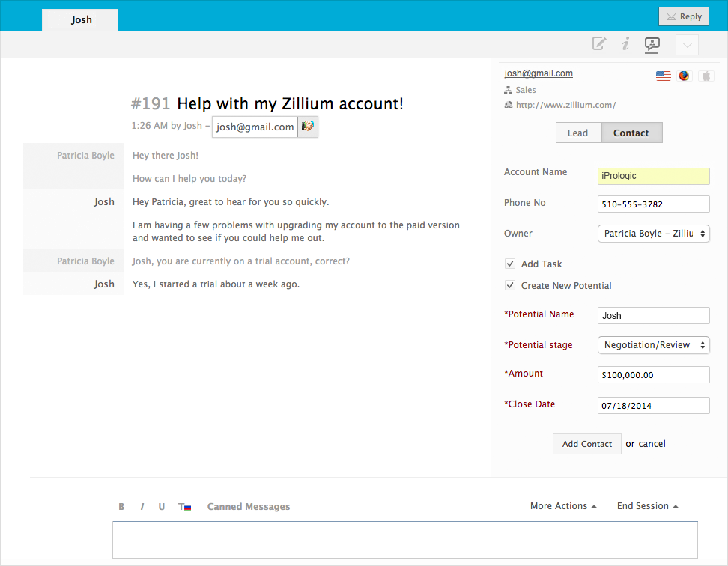The height and width of the screenshot is (566, 728).
Task: Open the visitor info icon
Action: pos(625,44)
